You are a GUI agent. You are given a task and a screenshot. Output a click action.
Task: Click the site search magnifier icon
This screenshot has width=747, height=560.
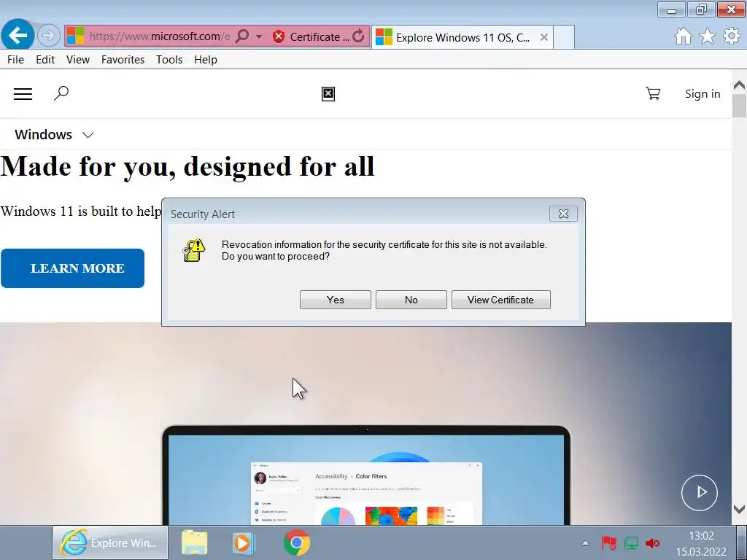coord(61,93)
